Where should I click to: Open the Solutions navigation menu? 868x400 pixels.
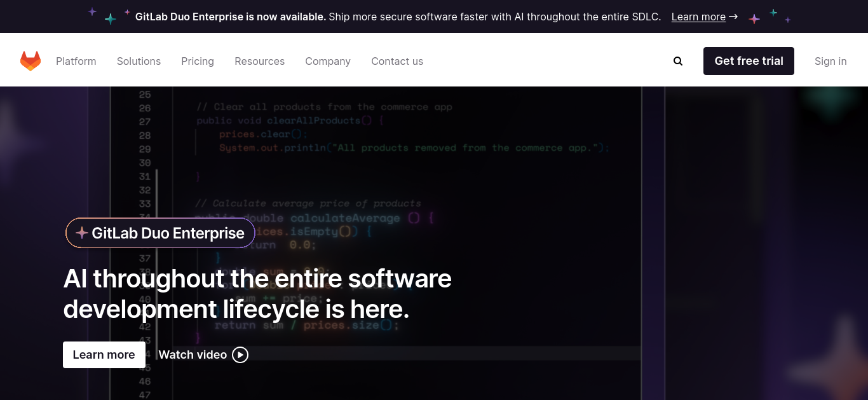click(139, 61)
